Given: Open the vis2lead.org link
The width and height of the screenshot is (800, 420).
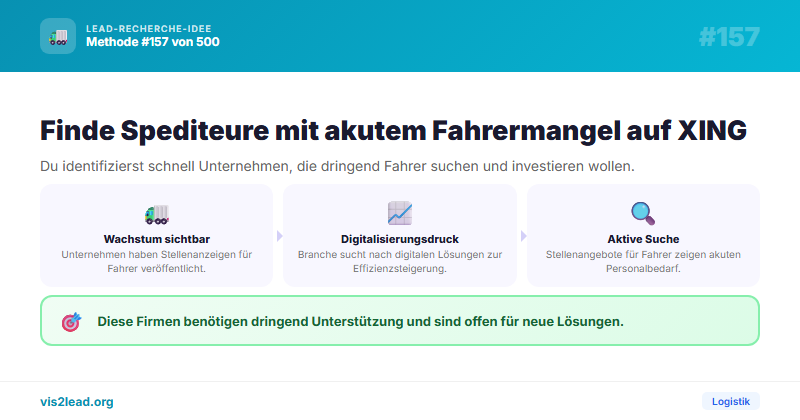Looking at the screenshot, I should [x=77, y=402].
